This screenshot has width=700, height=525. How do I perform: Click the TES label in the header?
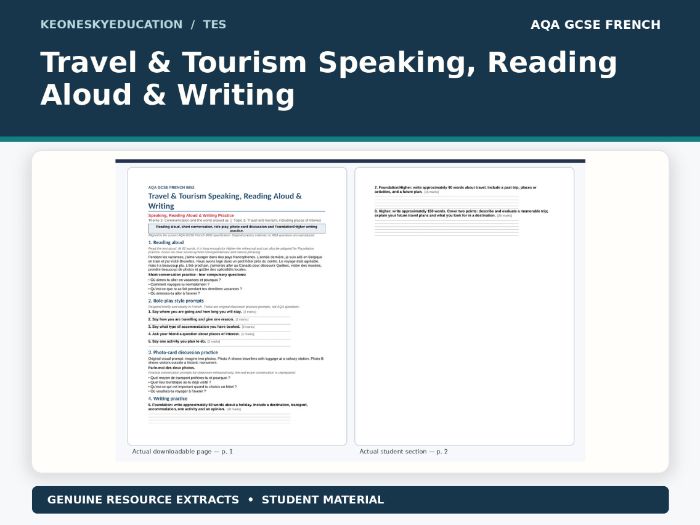point(214,24)
